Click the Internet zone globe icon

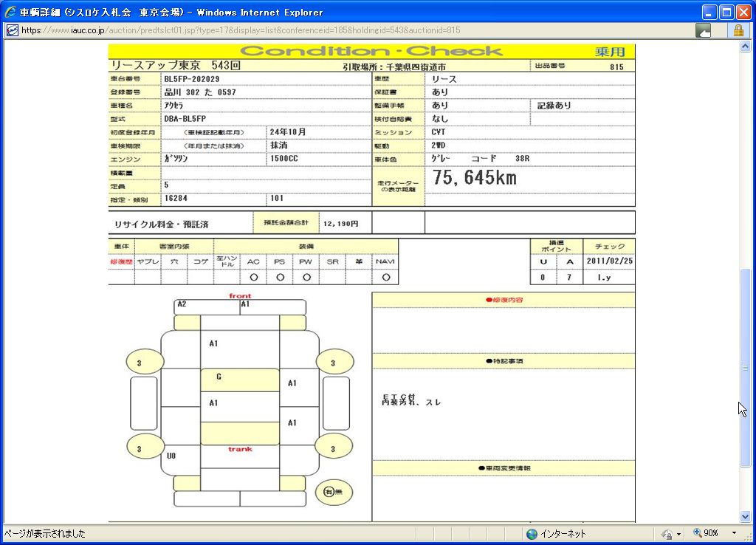[532, 533]
